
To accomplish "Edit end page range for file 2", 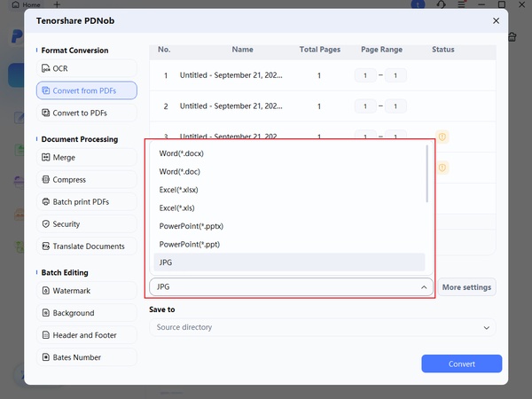I will [x=395, y=106].
